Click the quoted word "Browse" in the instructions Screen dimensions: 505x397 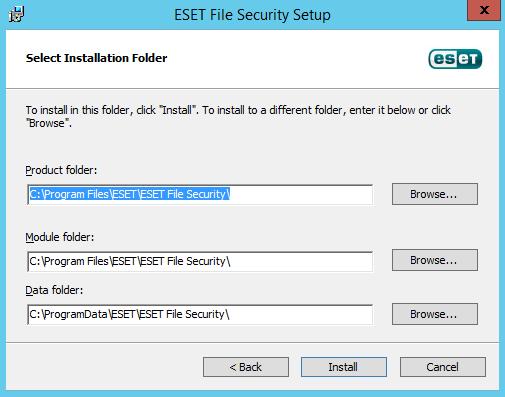click(48, 123)
